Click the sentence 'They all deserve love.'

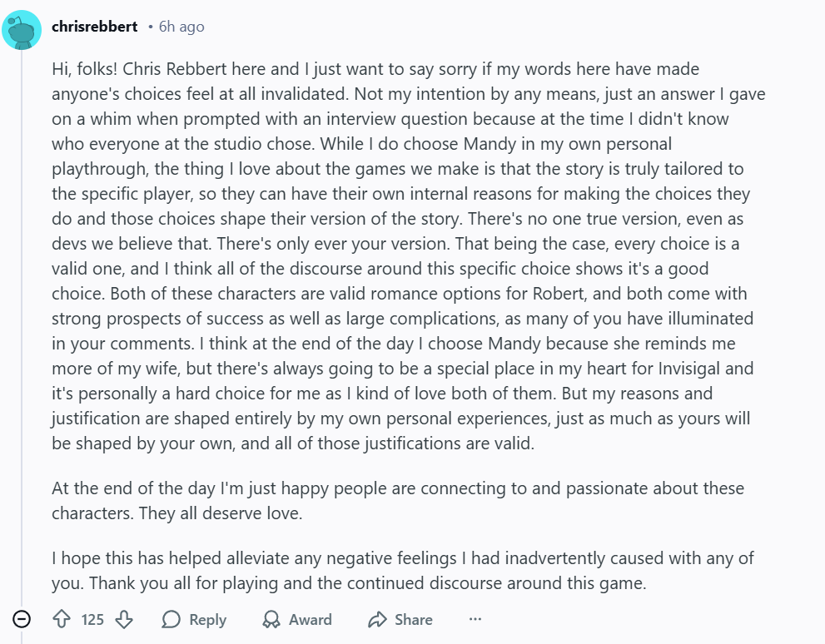tap(221, 513)
